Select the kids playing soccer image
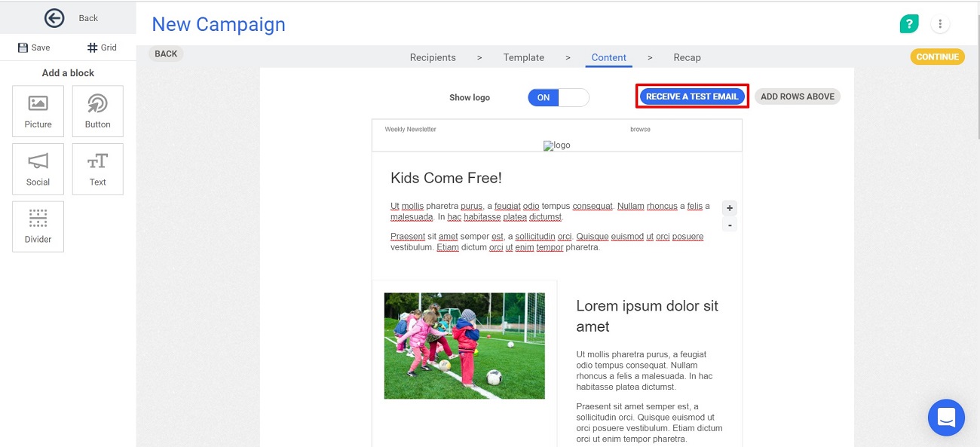 click(x=464, y=346)
